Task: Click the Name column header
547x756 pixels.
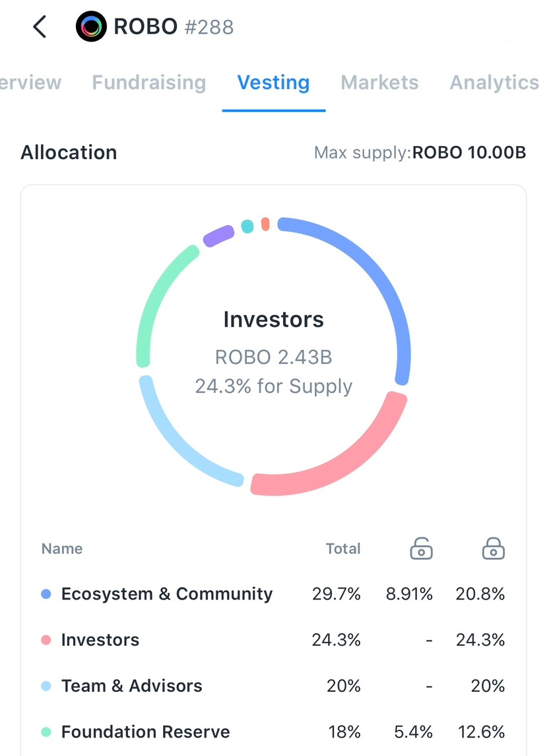Action: click(62, 549)
